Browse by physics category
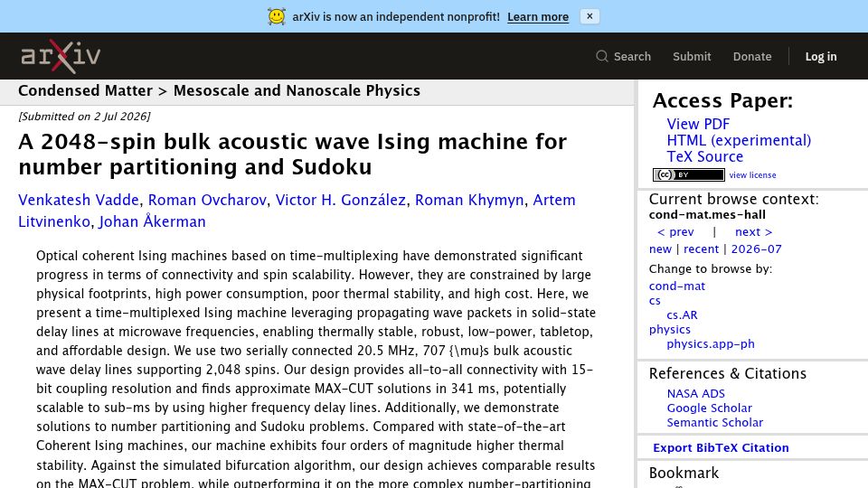The image size is (868, 488). (x=669, y=329)
